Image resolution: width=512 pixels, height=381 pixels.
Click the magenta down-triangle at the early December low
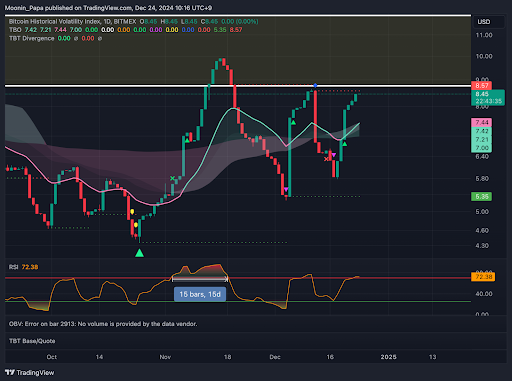tap(286, 190)
